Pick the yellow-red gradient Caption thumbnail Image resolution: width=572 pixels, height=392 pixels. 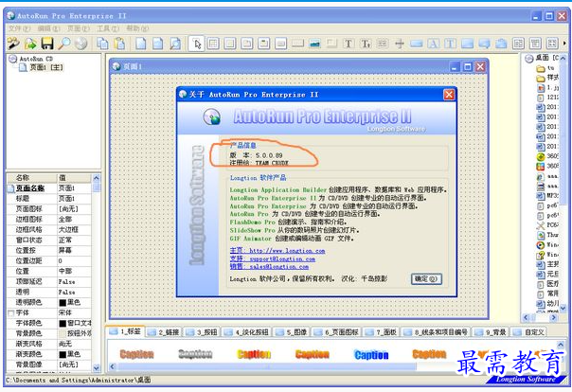[254, 354]
